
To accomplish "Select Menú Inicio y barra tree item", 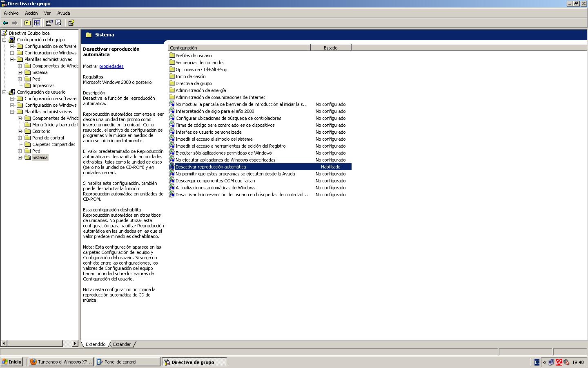I will coord(55,125).
